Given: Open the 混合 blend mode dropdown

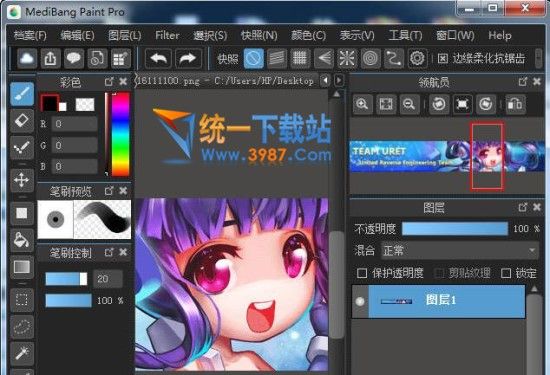Looking at the screenshot, I should coord(460,250).
